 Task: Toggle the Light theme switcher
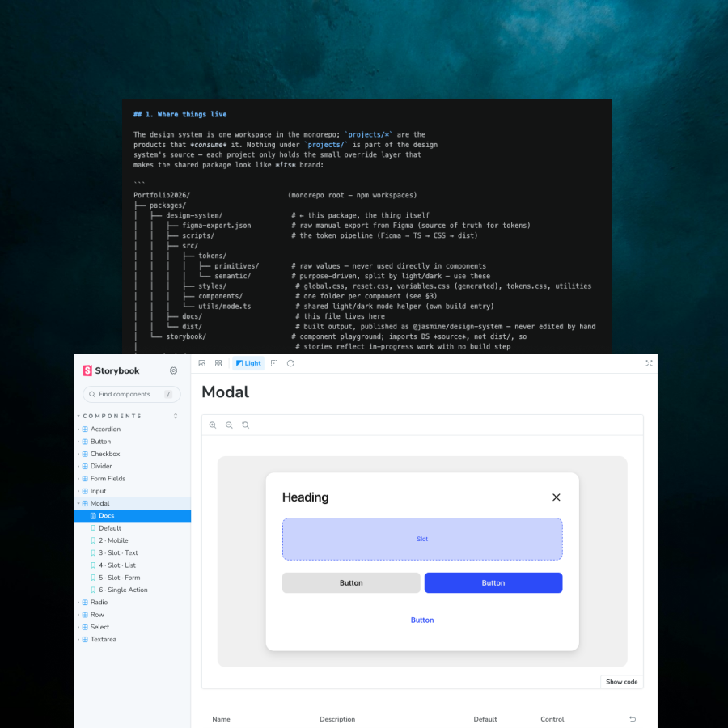[248, 363]
